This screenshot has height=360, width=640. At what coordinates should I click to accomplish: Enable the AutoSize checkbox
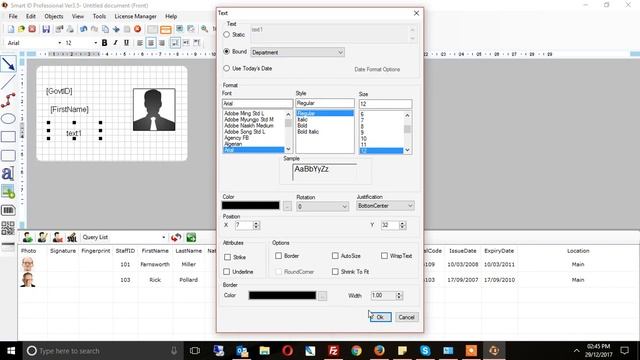point(335,256)
